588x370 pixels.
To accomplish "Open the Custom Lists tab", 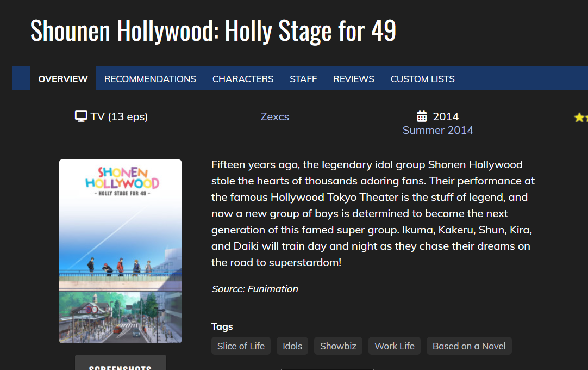I will pos(423,79).
